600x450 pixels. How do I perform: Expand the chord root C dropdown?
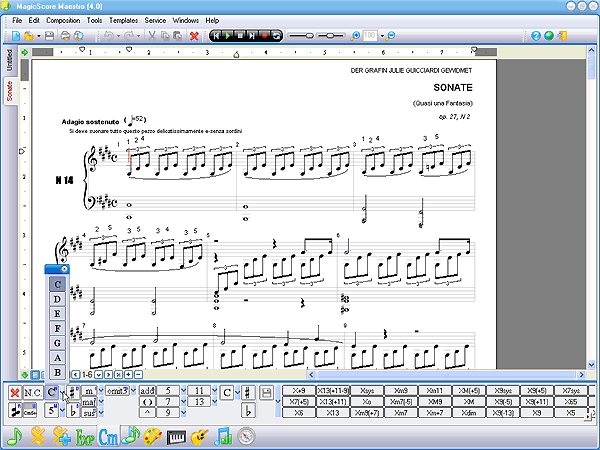click(x=62, y=393)
